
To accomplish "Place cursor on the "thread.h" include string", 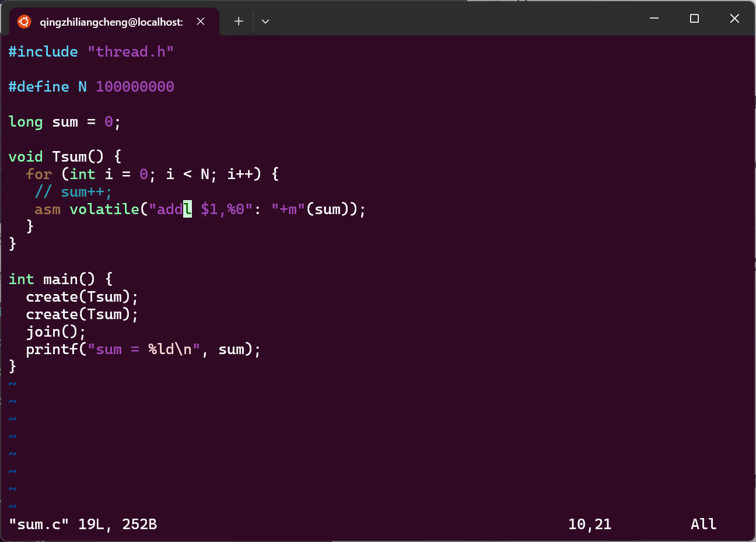I will coord(130,52).
